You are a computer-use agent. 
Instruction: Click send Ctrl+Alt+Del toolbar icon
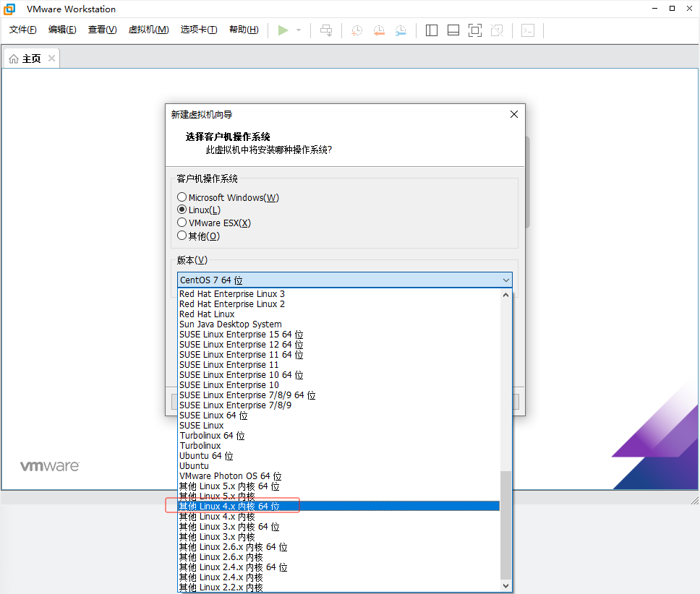pos(326,30)
